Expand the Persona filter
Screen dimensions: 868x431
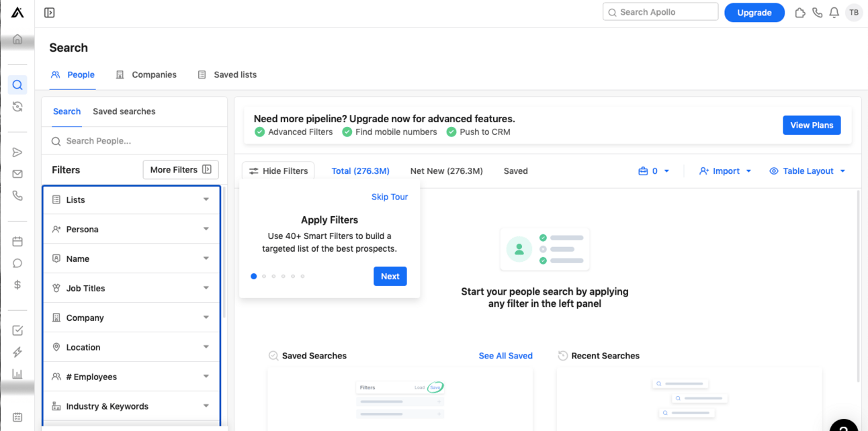click(x=132, y=229)
